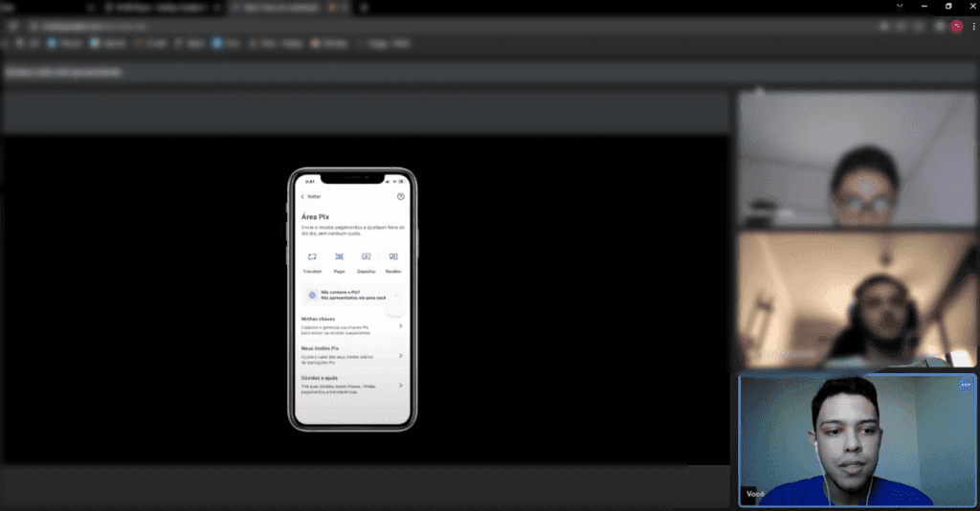Select the 'Dúvidas e ajuda' row title
This screenshot has height=511, width=980.
320,378
